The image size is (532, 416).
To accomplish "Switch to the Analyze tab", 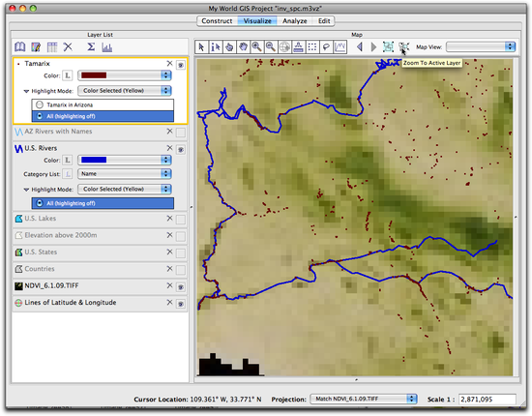I will coord(294,21).
